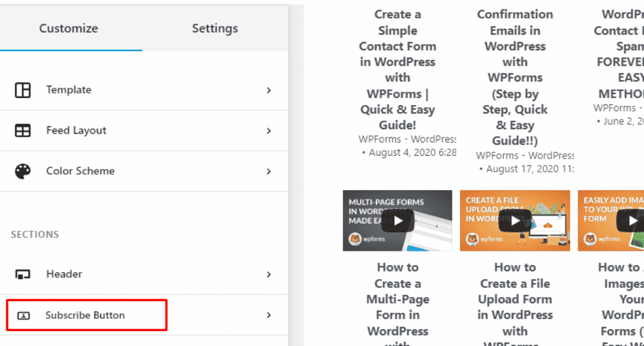This screenshot has height=346, width=644.
Task: Open the Multi-Page Forms video thumbnail
Action: click(x=398, y=220)
